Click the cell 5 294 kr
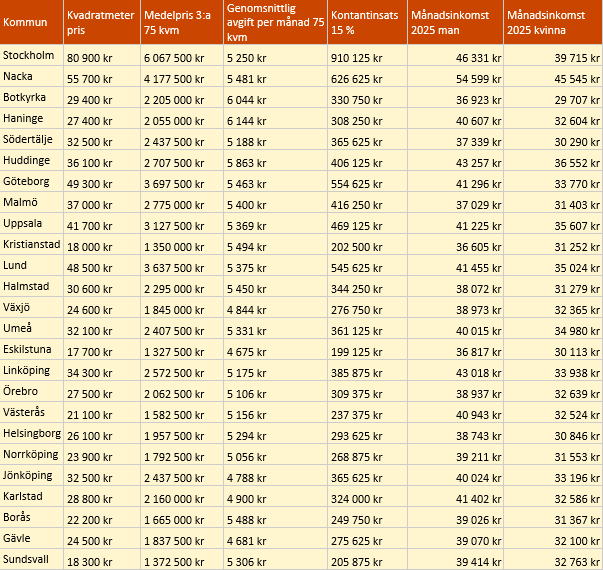Viewport: 603px width, 570px height. tap(275, 433)
